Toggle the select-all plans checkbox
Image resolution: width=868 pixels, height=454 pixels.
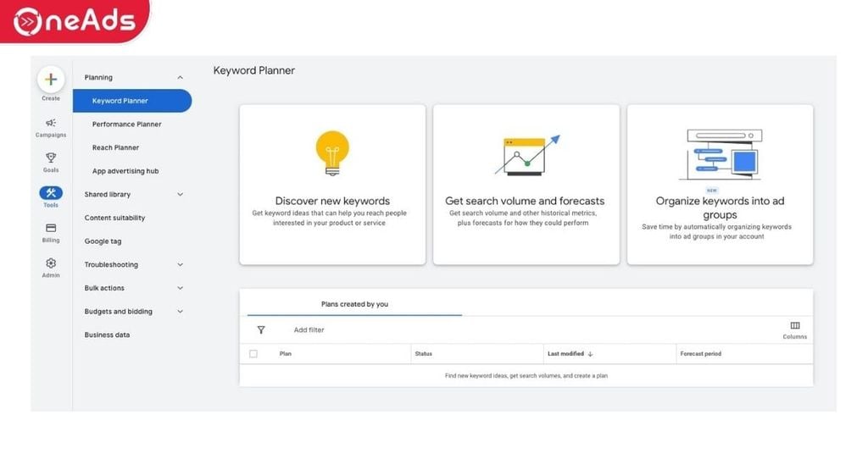point(253,354)
